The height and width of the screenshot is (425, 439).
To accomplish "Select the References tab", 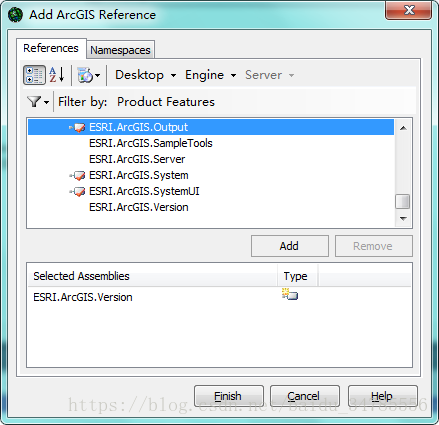I will (x=51, y=48).
